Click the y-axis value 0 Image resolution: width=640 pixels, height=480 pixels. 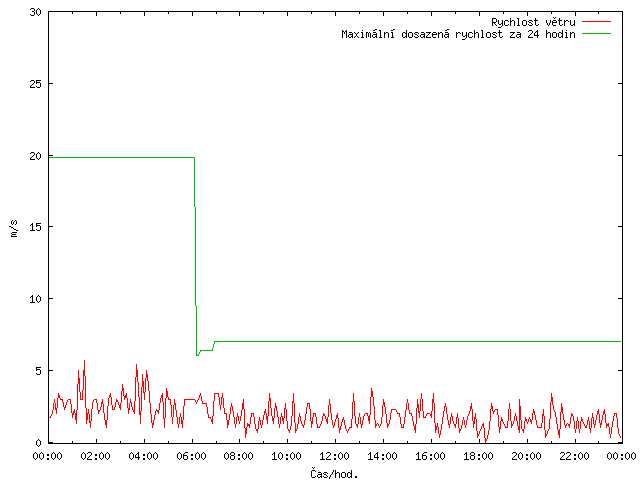(38, 442)
